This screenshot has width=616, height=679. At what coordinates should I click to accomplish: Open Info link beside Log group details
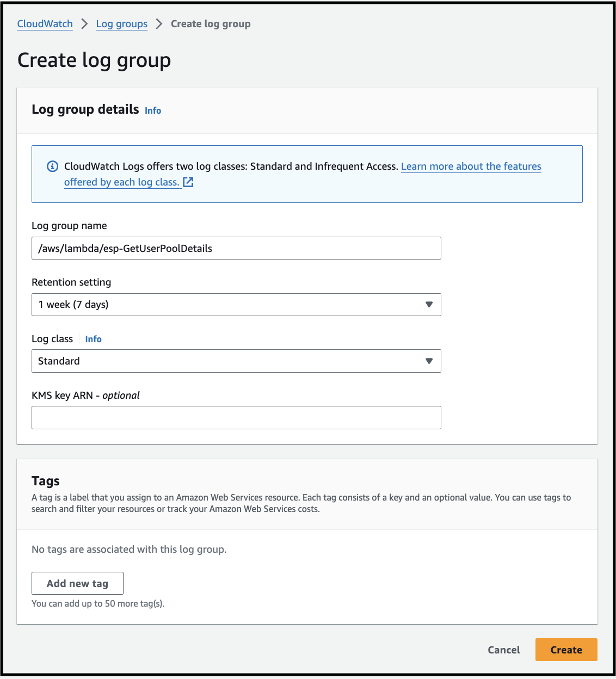tap(153, 110)
